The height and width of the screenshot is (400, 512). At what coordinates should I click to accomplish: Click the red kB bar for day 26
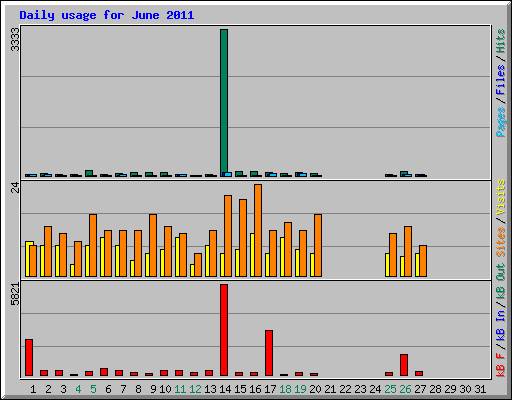point(404,365)
